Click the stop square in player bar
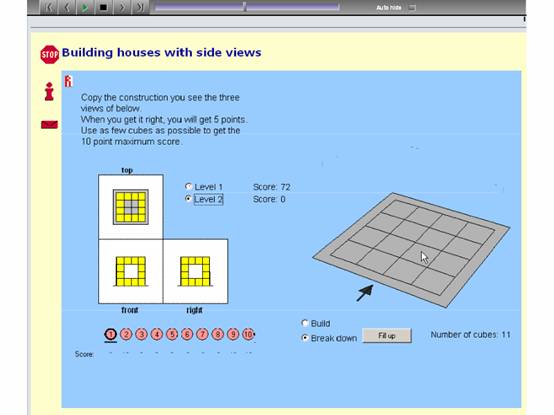The width and height of the screenshot is (554, 415). click(x=103, y=7)
